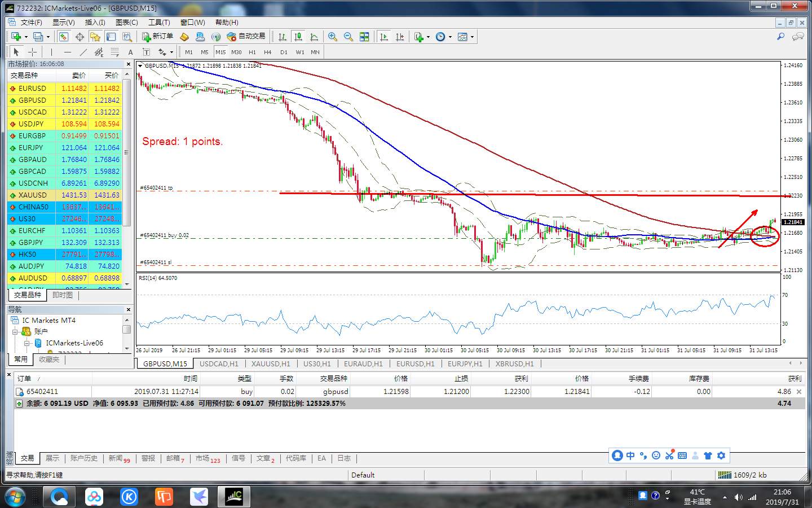Click the 时间 column header in orders

(145, 378)
